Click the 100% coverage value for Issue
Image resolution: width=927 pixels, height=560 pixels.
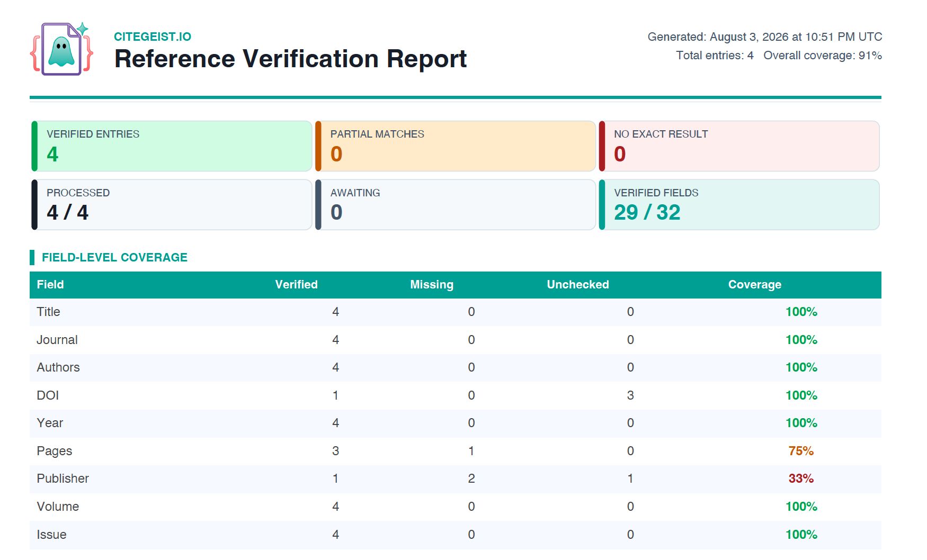801,535
